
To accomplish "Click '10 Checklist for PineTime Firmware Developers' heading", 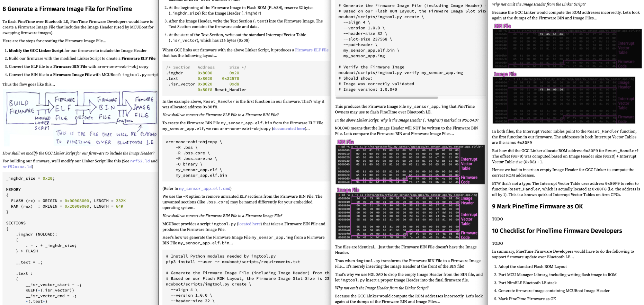I will click(557, 231).
